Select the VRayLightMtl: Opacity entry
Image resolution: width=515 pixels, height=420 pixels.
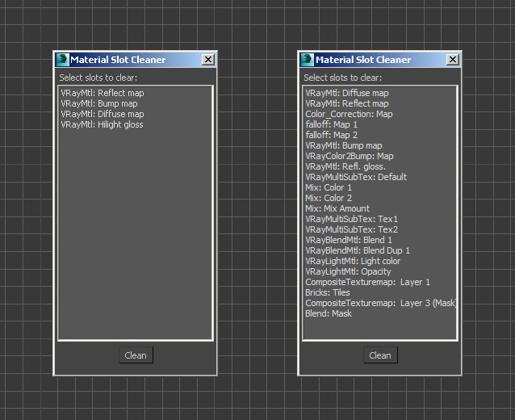coord(348,271)
